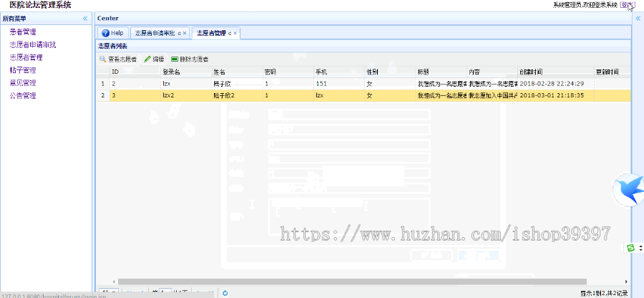
Task: Click the timestamp 2018-03-01 21:18:35
Action: [x=552, y=95]
